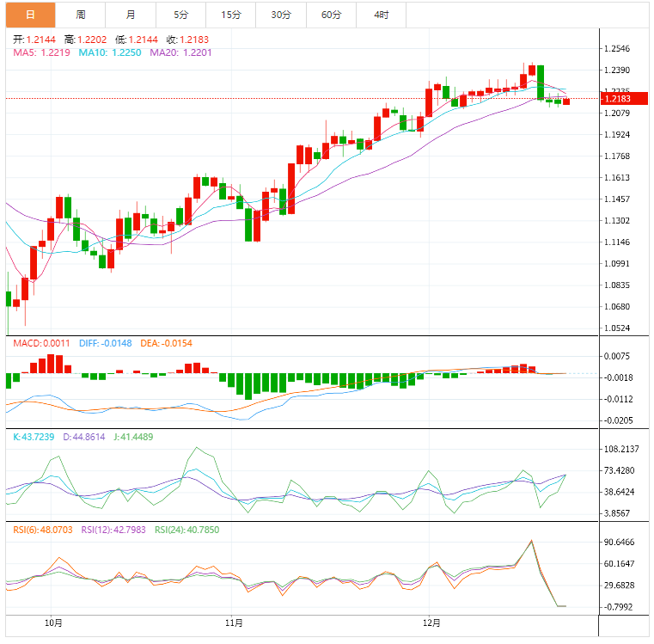Image resolution: width=654 pixels, height=644 pixels.
Task: Click the RSI(6): 48.0703 label
Action: click(x=43, y=530)
